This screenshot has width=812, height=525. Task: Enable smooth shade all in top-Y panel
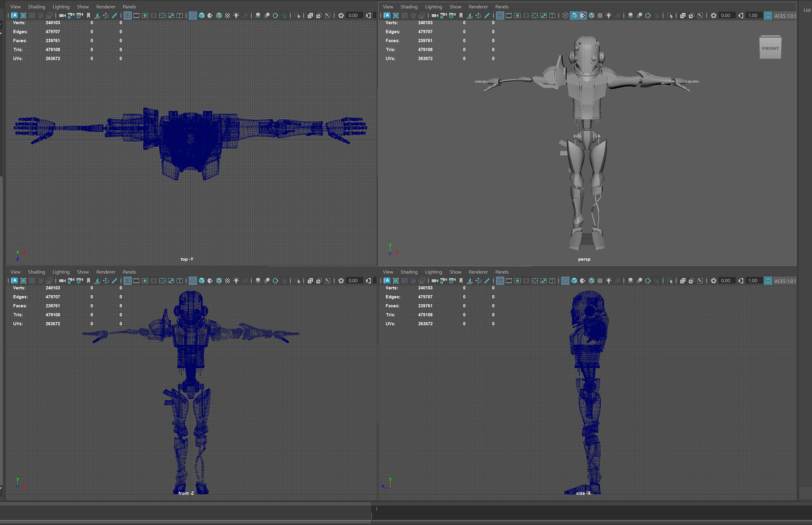[x=202, y=16]
